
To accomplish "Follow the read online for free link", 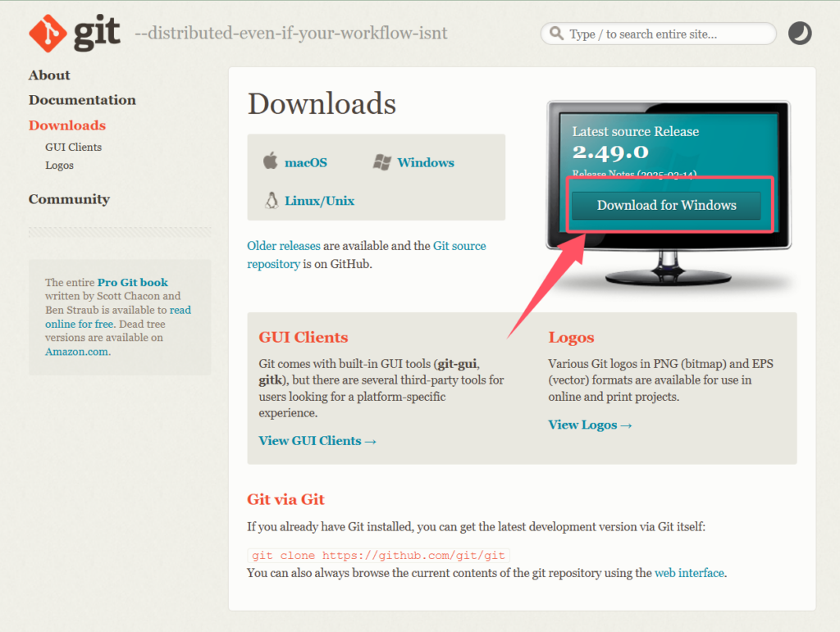I will tap(118, 316).
